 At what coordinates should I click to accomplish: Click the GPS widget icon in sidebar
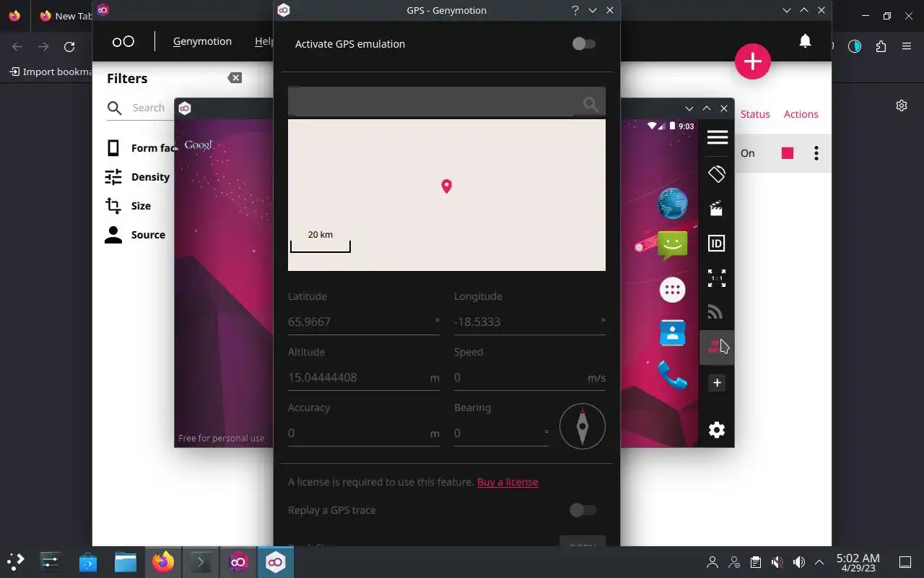pos(717,348)
